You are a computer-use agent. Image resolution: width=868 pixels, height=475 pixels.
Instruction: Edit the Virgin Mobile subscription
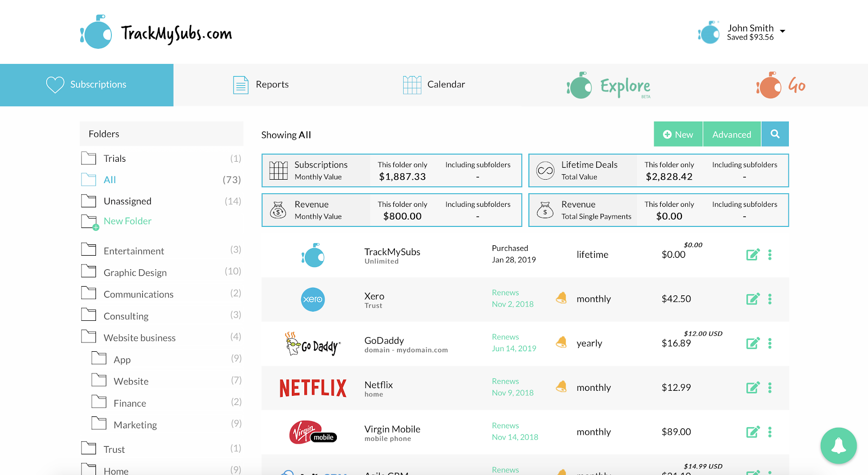[x=752, y=432]
